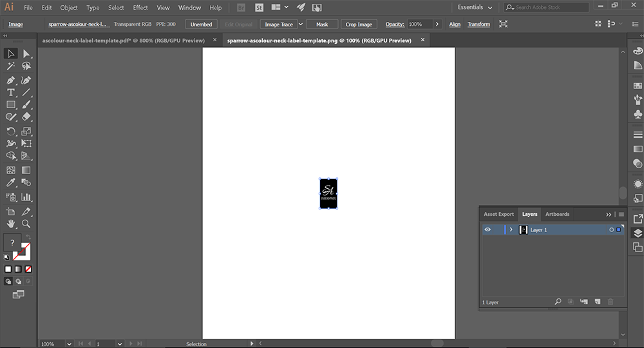
Task: Select the Eraser tool
Action: pyautogui.click(x=26, y=117)
